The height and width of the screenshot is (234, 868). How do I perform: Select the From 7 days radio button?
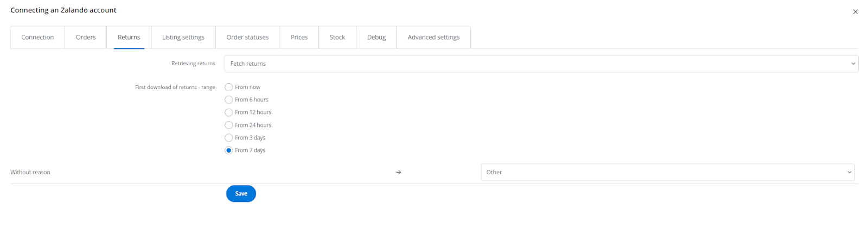pyautogui.click(x=229, y=150)
